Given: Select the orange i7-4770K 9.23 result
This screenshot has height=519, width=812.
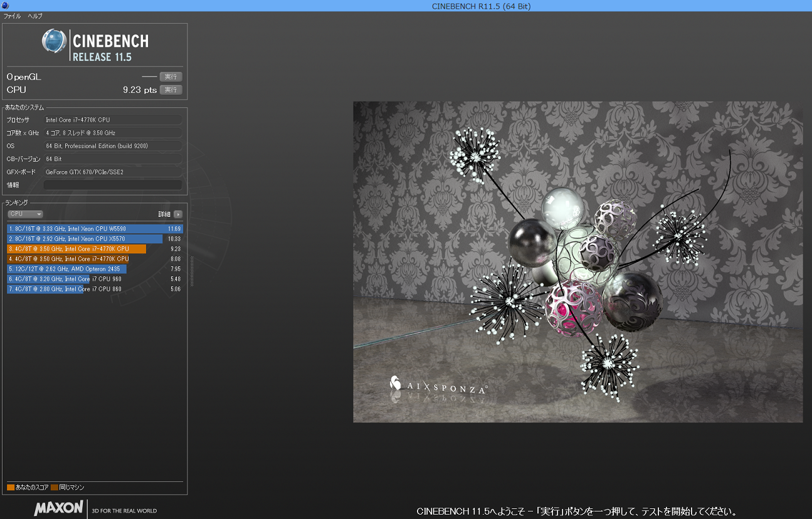Looking at the screenshot, I should 94,249.
